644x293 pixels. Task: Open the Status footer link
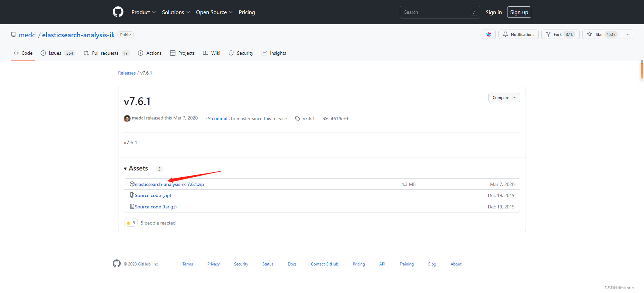268,264
